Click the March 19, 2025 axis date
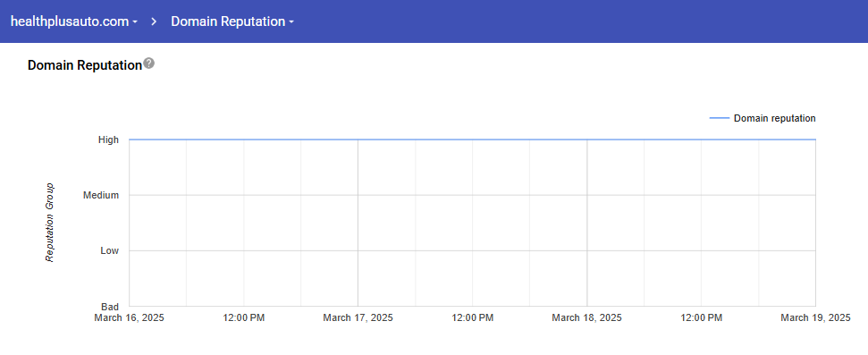Image resolution: width=868 pixels, height=355 pixels. click(815, 318)
